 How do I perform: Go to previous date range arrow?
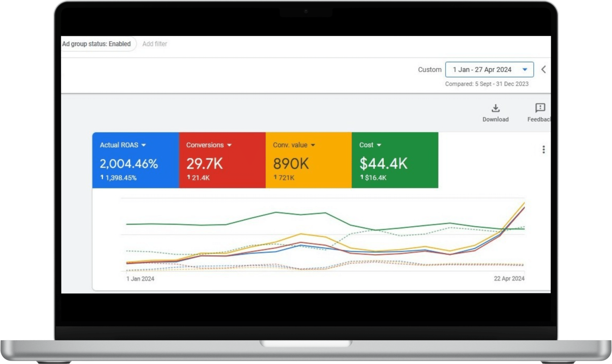click(544, 70)
